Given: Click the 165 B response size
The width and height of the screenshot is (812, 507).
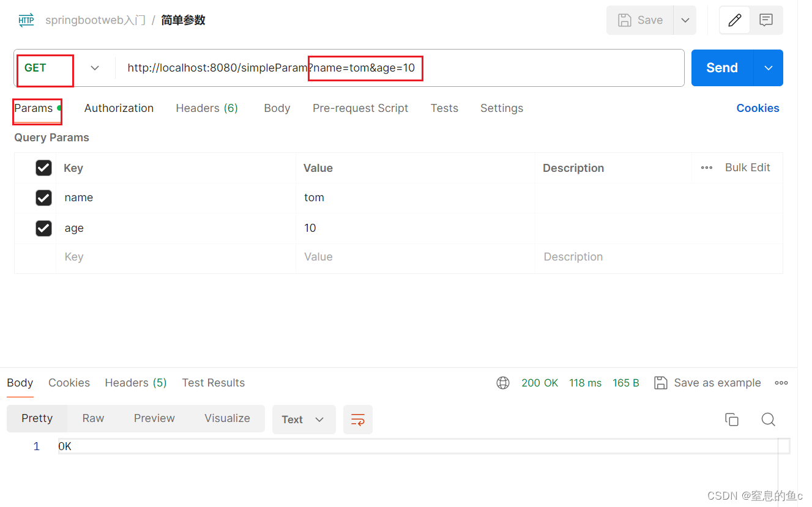Looking at the screenshot, I should [x=626, y=383].
